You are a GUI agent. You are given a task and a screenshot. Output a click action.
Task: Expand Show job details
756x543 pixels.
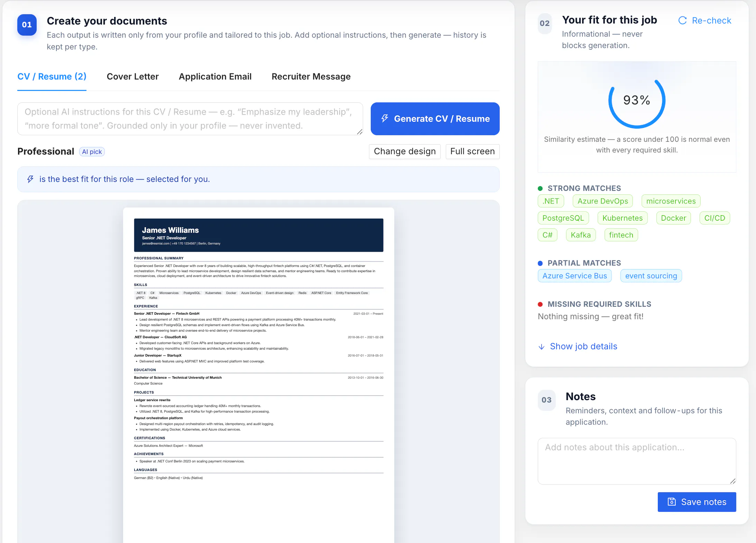pyautogui.click(x=578, y=346)
